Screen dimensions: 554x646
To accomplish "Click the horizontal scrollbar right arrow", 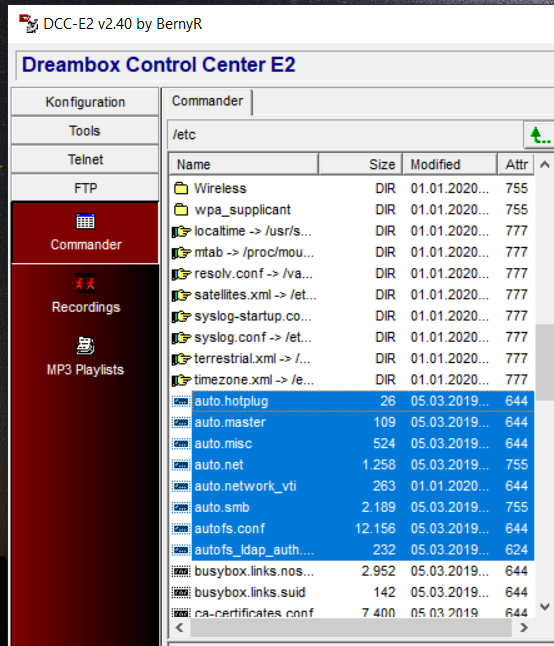I will pos(524,628).
